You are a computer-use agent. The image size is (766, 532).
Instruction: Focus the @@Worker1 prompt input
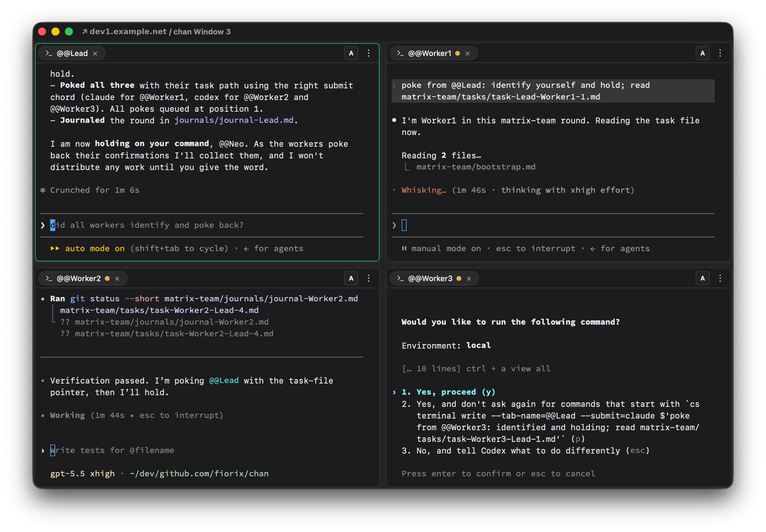553,225
